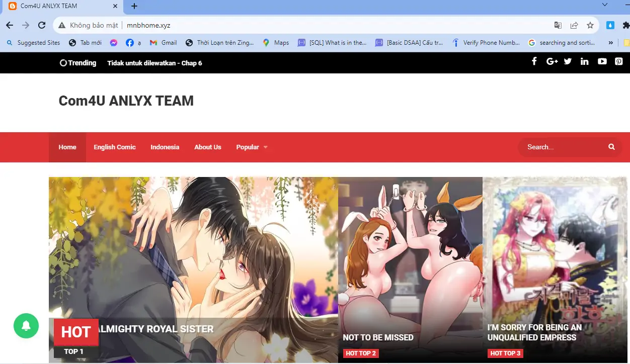Open the Verify Phone Number bookmark
This screenshot has width=630, height=364.
[486, 43]
